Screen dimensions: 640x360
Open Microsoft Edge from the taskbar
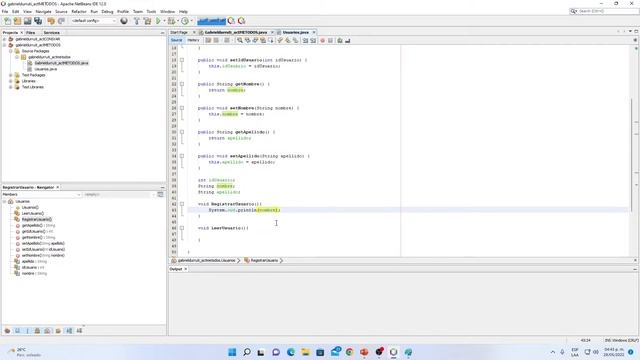pos(291,352)
